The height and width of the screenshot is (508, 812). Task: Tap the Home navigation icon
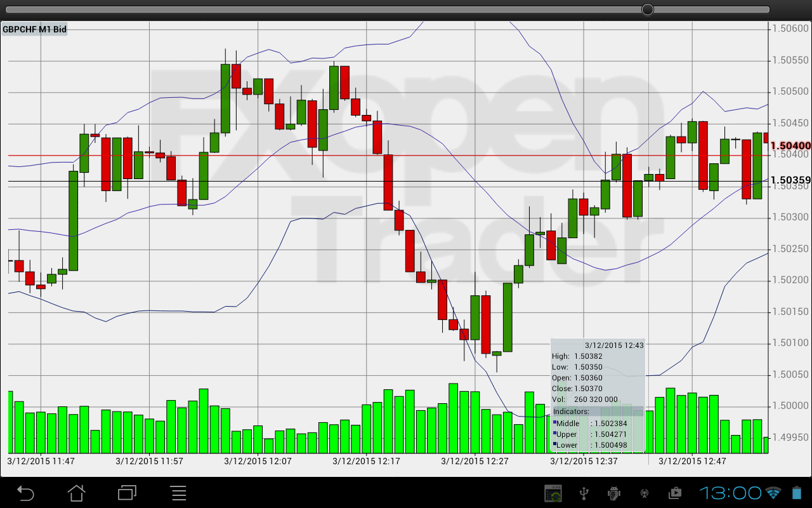pos(77,493)
